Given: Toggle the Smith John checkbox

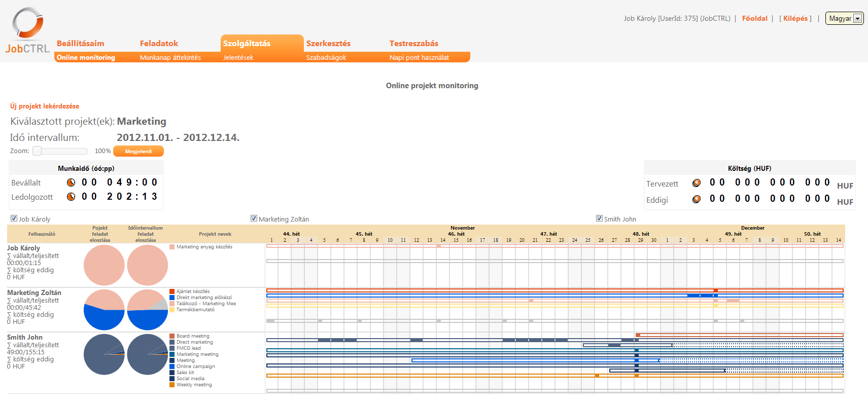Looking at the screenshot, I should pyautogui.click(x=599, y=218).
